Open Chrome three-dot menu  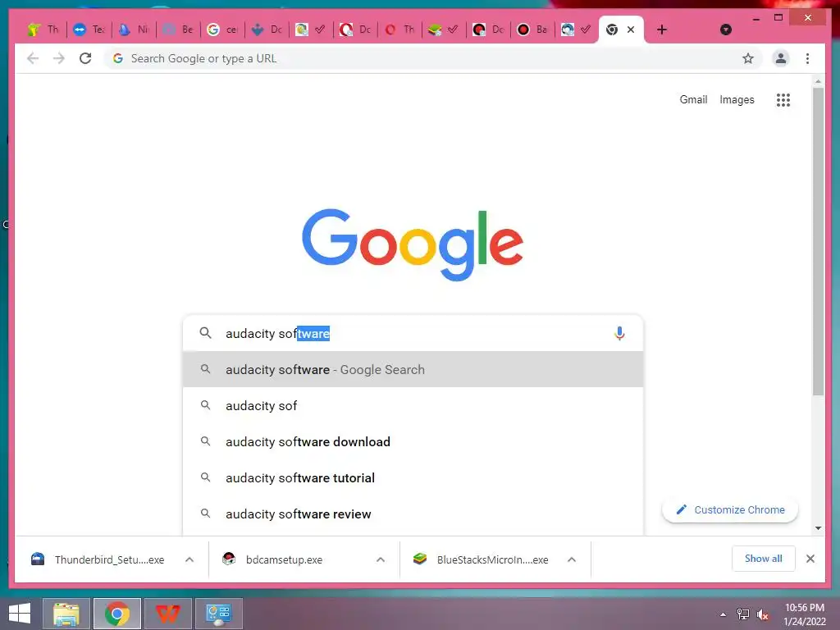(x=807, y=58)
